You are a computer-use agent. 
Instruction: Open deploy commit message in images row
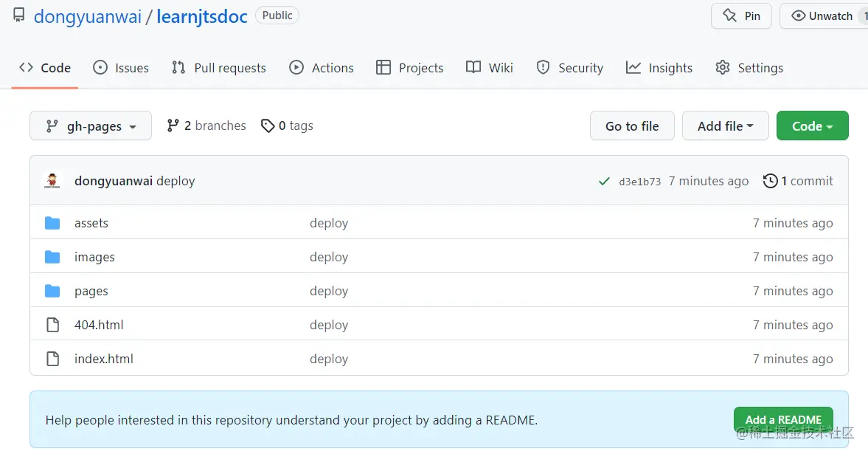click(x=329, y=257)
